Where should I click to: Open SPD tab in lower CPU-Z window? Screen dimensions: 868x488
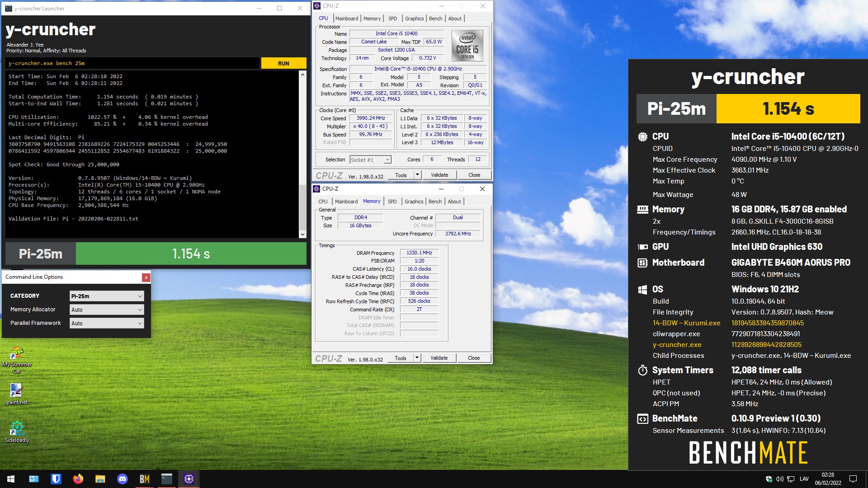point(392,202)
